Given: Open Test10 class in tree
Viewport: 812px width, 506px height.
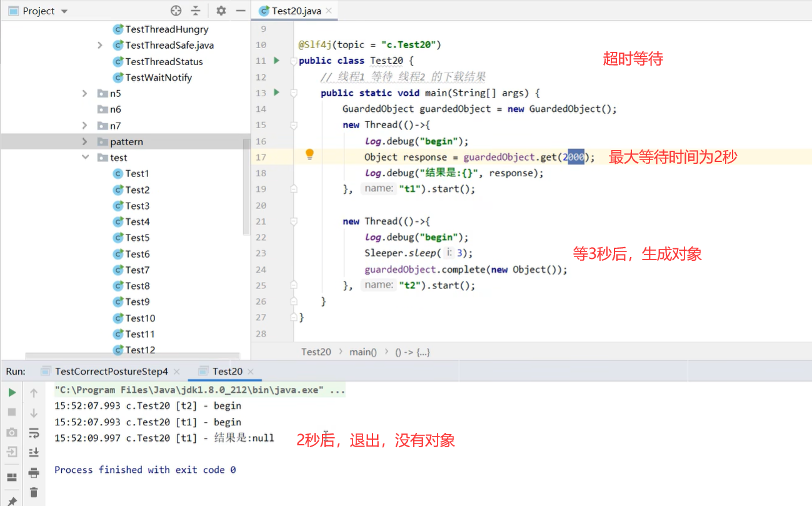Looking at the screenshot, I should (x=134, y=318).
